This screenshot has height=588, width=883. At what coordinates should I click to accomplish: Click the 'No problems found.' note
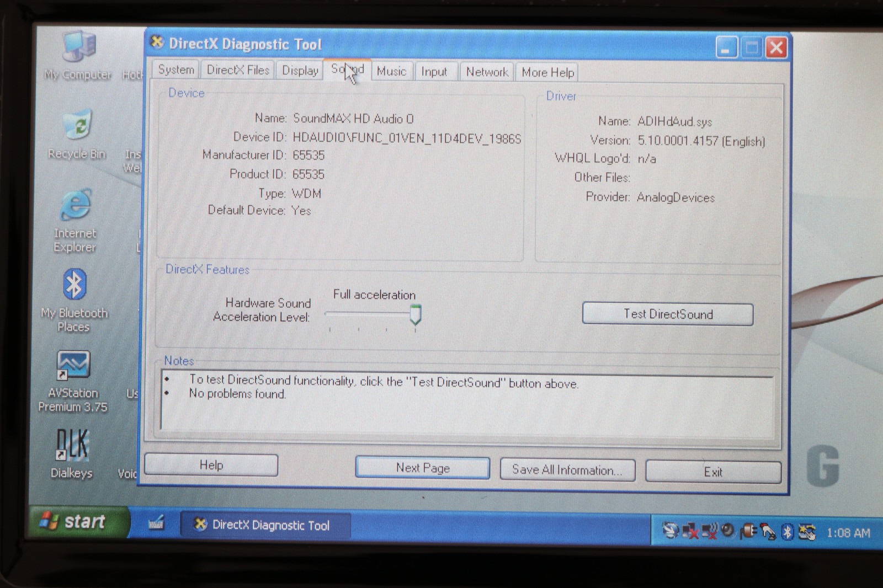237,394
